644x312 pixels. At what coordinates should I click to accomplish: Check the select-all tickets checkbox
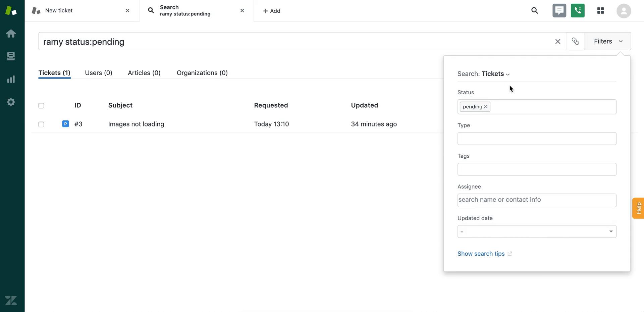tap(41, 106)
